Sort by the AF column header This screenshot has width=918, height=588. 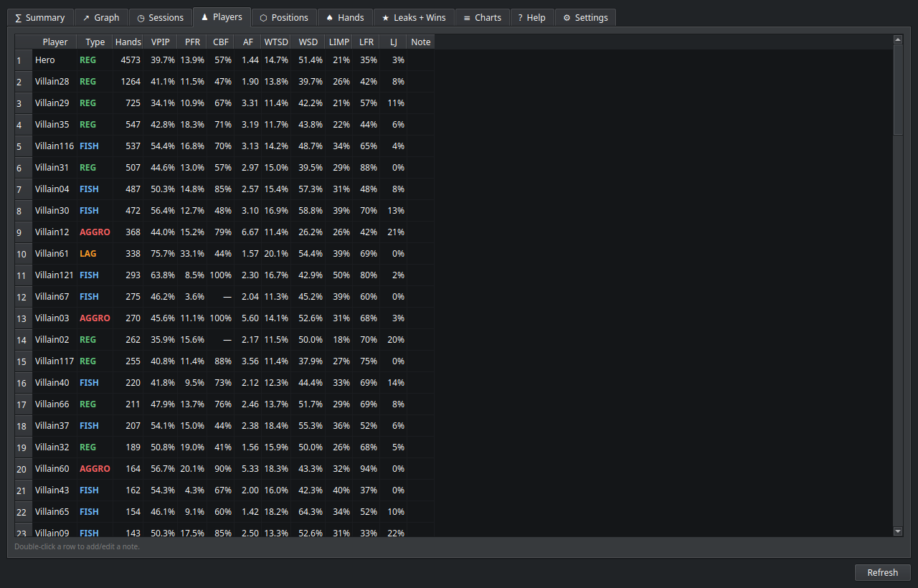(248, 42)
